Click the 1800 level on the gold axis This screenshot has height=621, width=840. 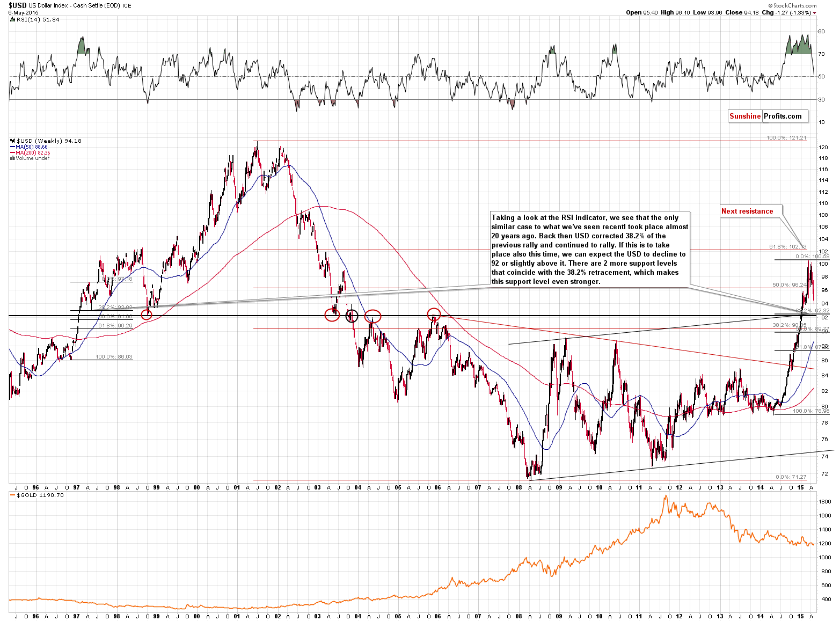coord(825,502)
